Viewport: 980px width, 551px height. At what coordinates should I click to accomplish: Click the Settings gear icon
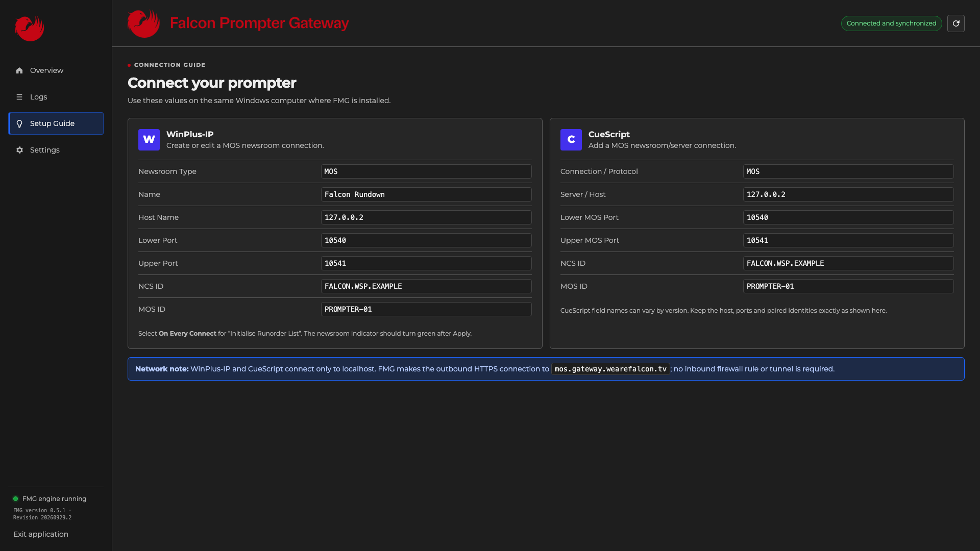19,150
